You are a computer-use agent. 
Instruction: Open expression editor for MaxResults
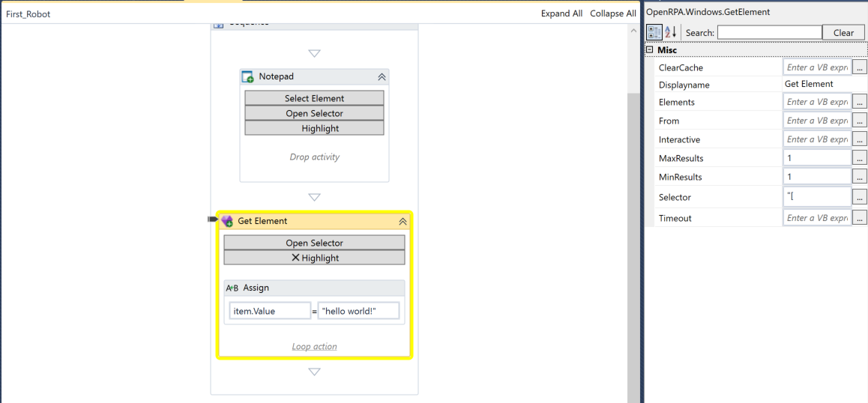click(x=859, y=158)
